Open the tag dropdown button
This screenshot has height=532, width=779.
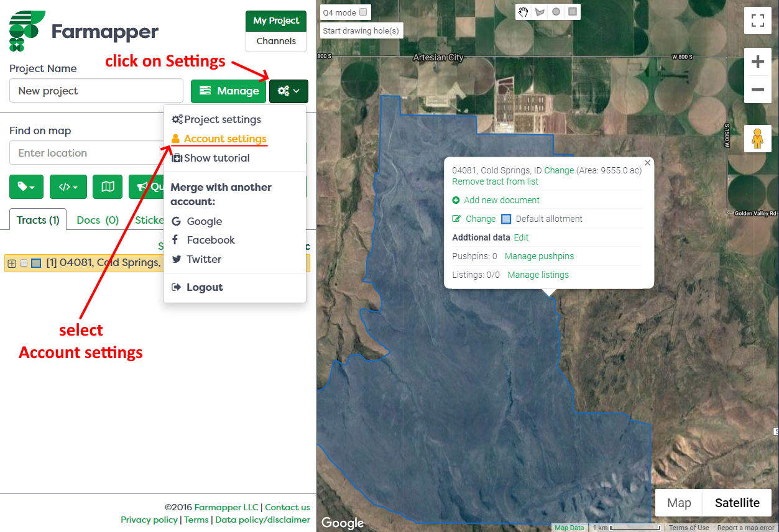(x=26, y=186)
